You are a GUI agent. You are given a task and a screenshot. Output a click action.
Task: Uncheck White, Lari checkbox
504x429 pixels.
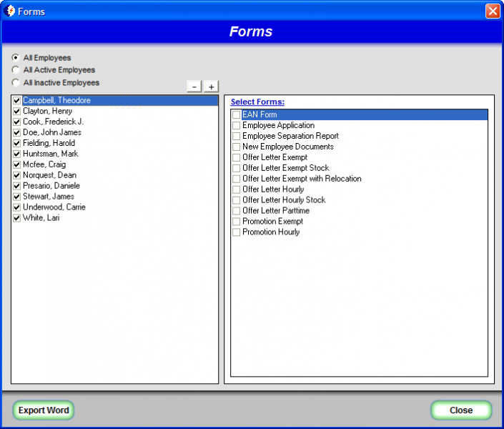pyautogui.click(x=16, y=218)
